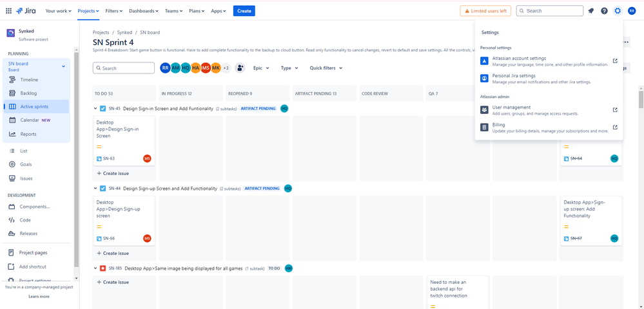Open the Apps menu
Image resolution: width=644 pixels, height=309 pixels.
click(219, 11)
